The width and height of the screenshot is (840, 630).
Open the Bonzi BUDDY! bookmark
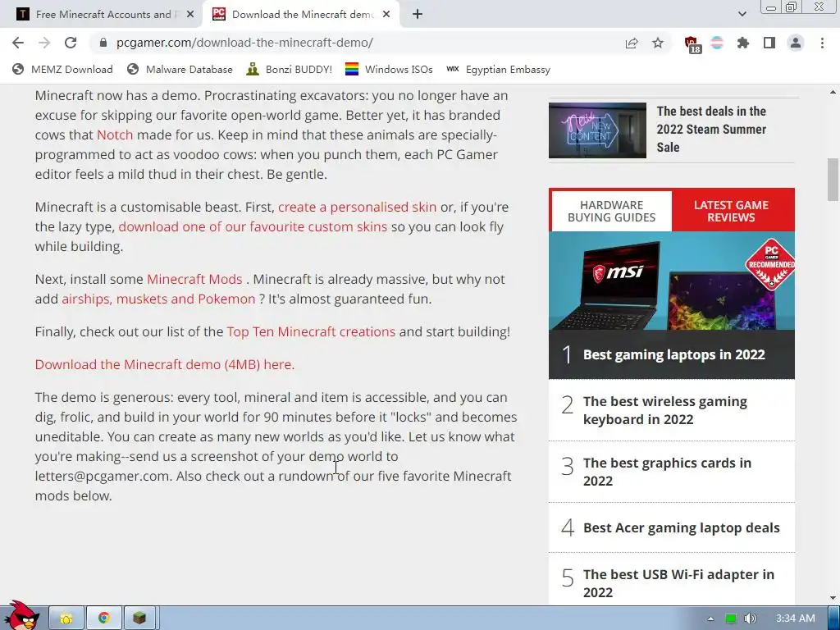pyautogui.click(x=290, y=70)
